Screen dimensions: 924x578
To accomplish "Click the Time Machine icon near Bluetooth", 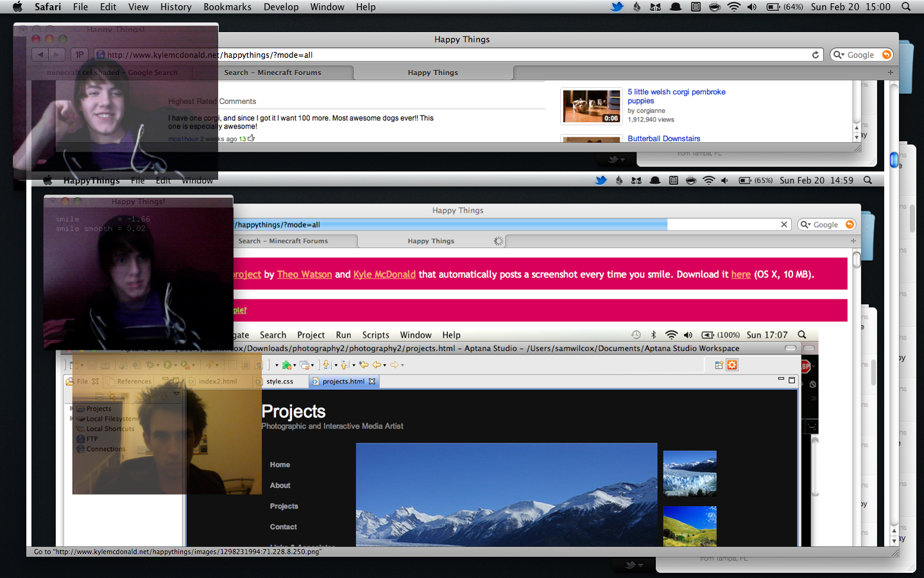I will pos(636,335).
